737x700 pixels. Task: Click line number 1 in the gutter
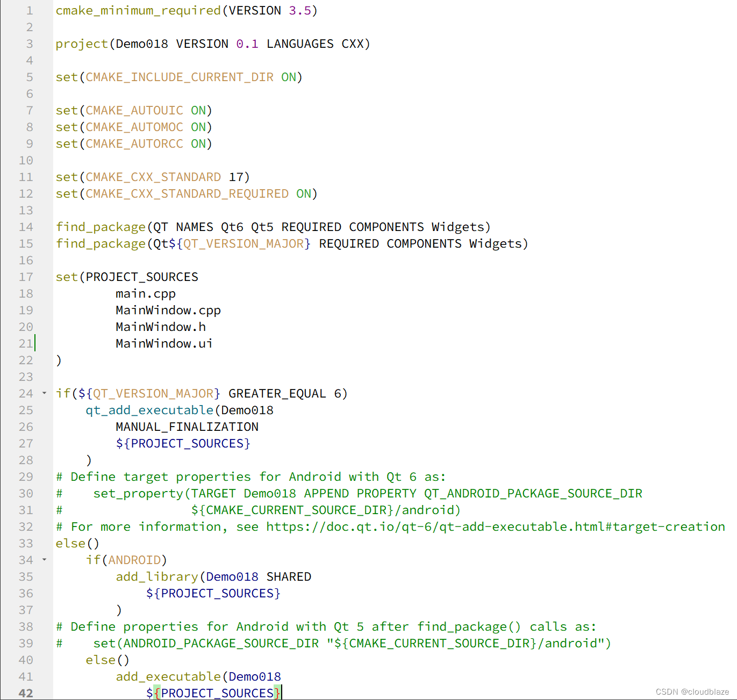click(x=30, y=11)
